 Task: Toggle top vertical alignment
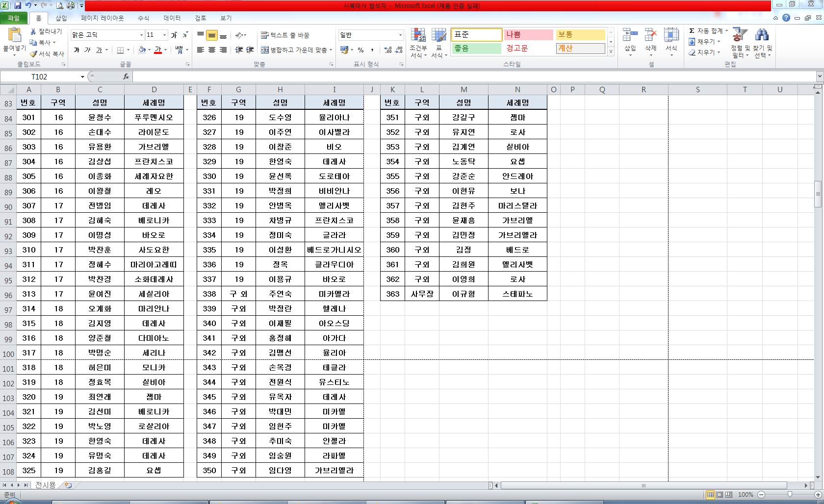pos(201,35)
